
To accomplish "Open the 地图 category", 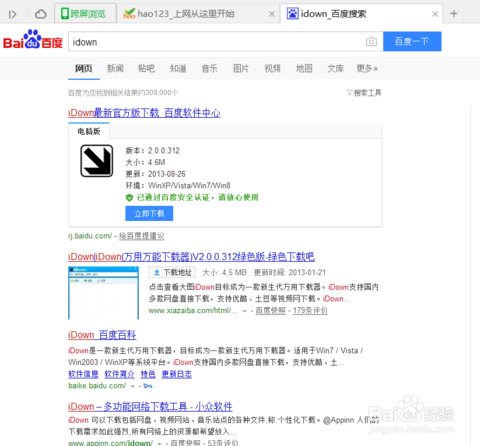I will tap(304, 69).
